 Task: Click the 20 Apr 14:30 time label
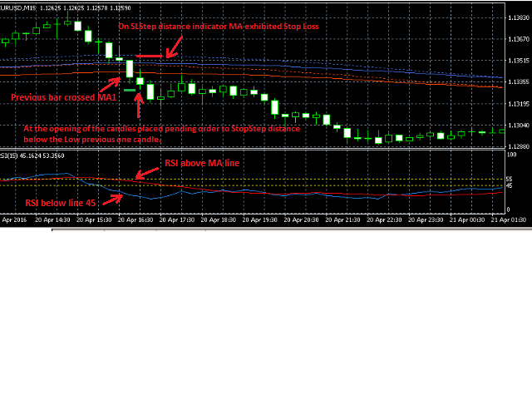pos(52,219)
